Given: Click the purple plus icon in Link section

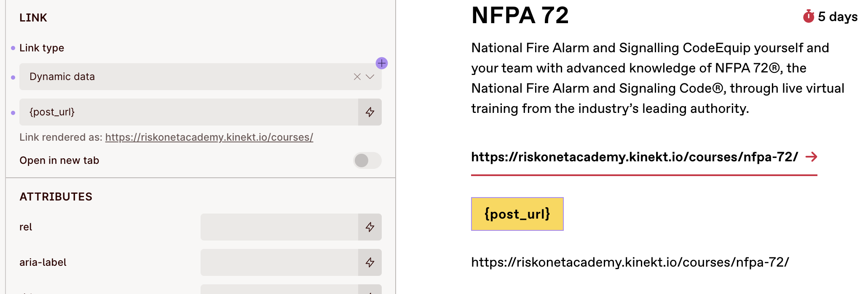Looking at the screenshot, I should tap(382, 63).
